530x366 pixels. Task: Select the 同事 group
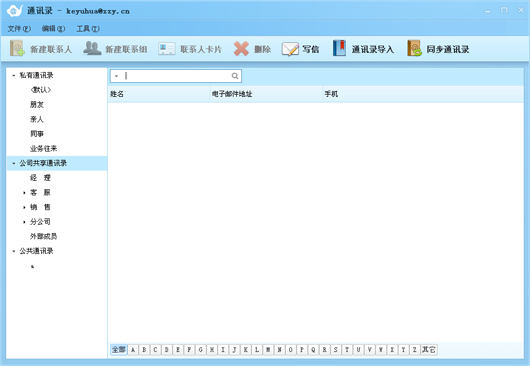(x=37, y=134)
